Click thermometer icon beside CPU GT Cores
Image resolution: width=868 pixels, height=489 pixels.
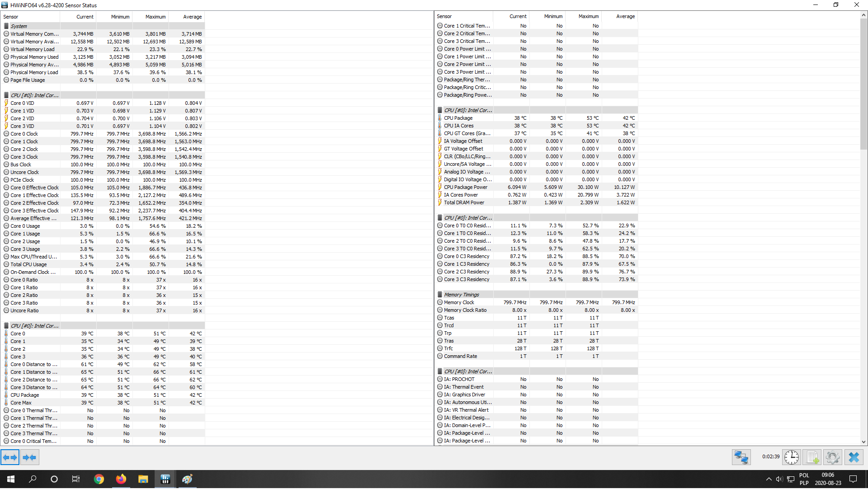point(439,133)
